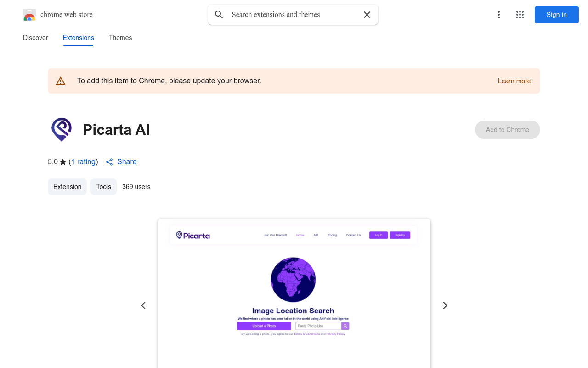Click the chrome web store title text

click(x=67, y=15)
